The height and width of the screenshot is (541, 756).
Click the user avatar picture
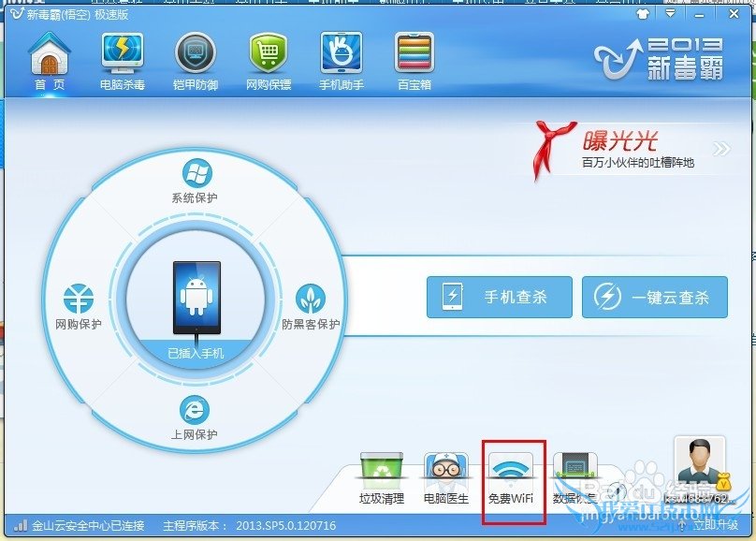[700, 461]
